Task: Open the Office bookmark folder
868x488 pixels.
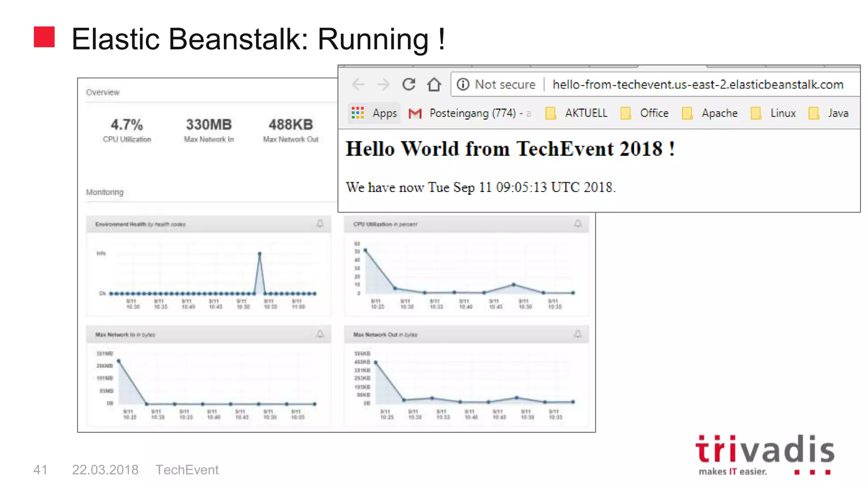Action: [645, 113]
